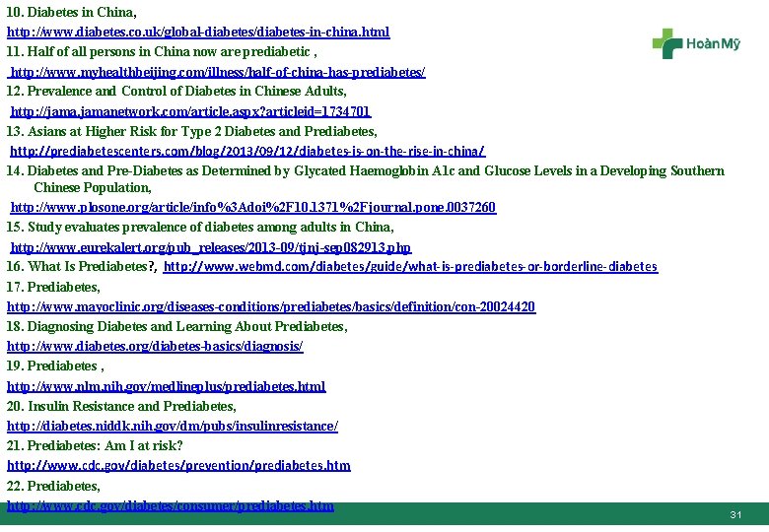Click the Hoàn Mỹ logo
The width and height of the screenshot is (769, 532).
pyautogui.click(x=696, y=44)
